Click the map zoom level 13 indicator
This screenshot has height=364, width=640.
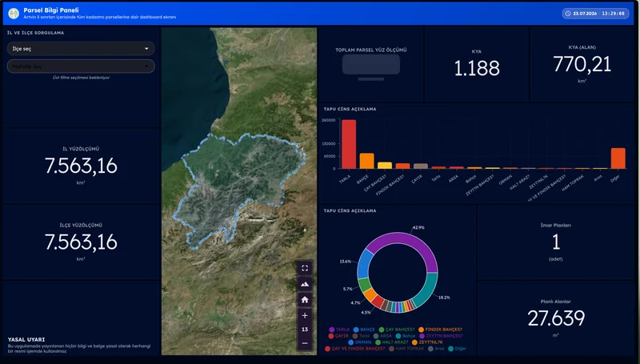305,330
